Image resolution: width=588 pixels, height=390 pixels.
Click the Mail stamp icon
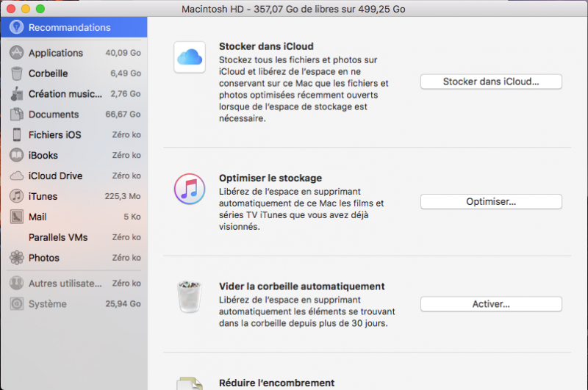[16, 217]
